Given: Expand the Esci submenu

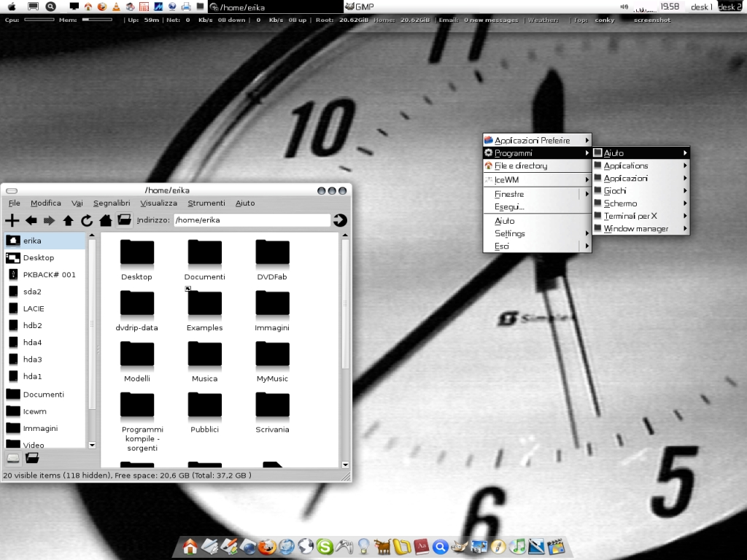Looking at the screenshot, I should click(x=537, y=246).
